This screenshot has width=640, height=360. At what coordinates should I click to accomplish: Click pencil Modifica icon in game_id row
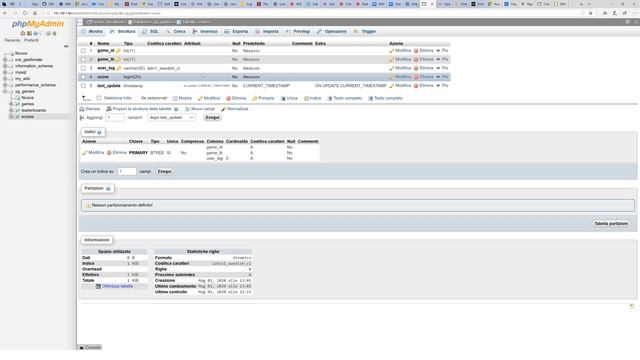click(391, 51)
